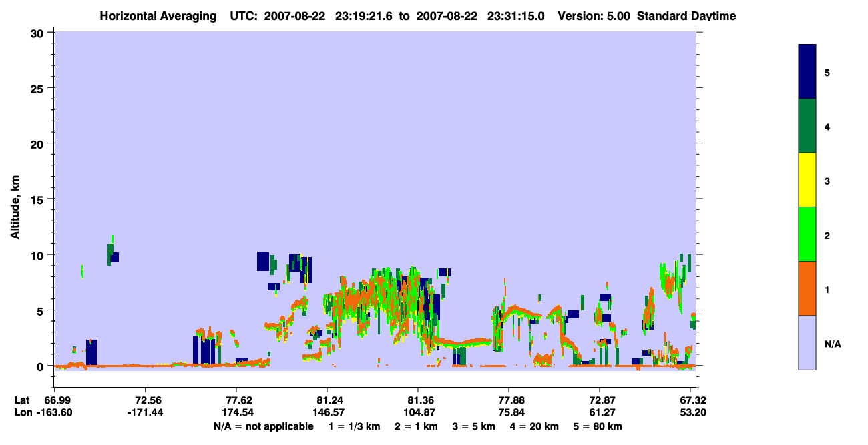Click the 'N/A = not applicable' legend text
Viewport: 868px width, 445px height.
coord(263,426)
